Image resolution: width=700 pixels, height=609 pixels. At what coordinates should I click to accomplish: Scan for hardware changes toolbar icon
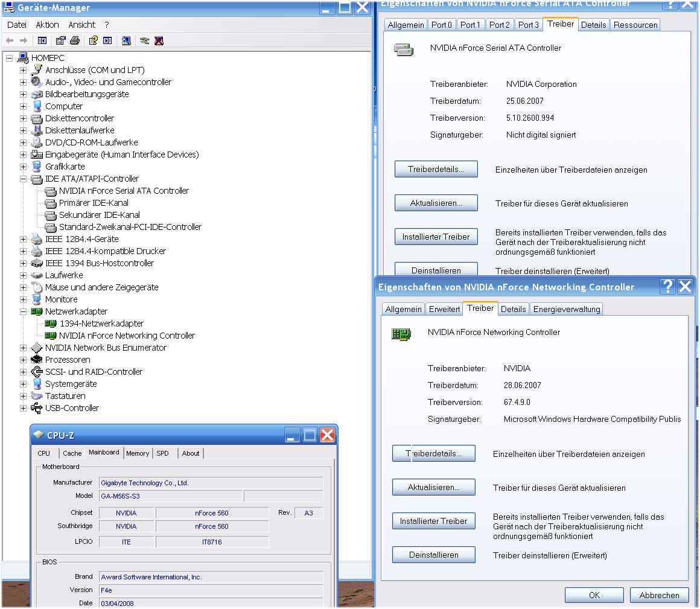tap(126, 40)
